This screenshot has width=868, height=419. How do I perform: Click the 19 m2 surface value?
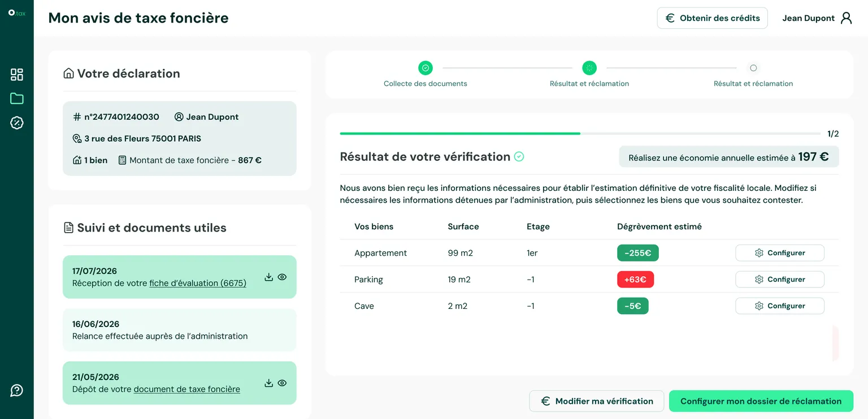459,280
